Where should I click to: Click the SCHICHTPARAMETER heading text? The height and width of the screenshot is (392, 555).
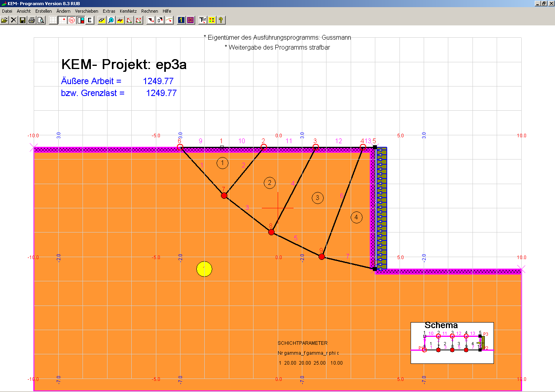[x=303, y=343]
